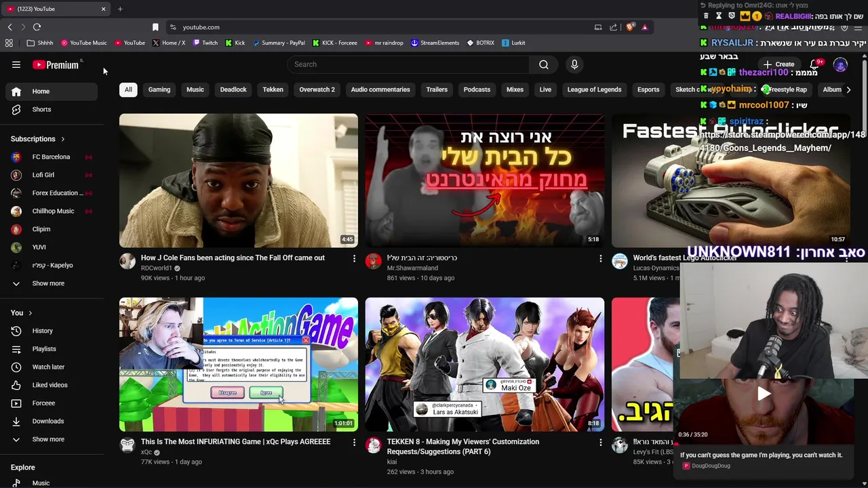Open xQc channel avatar
This screenshot has height=488, width=868.
[127, 445]
